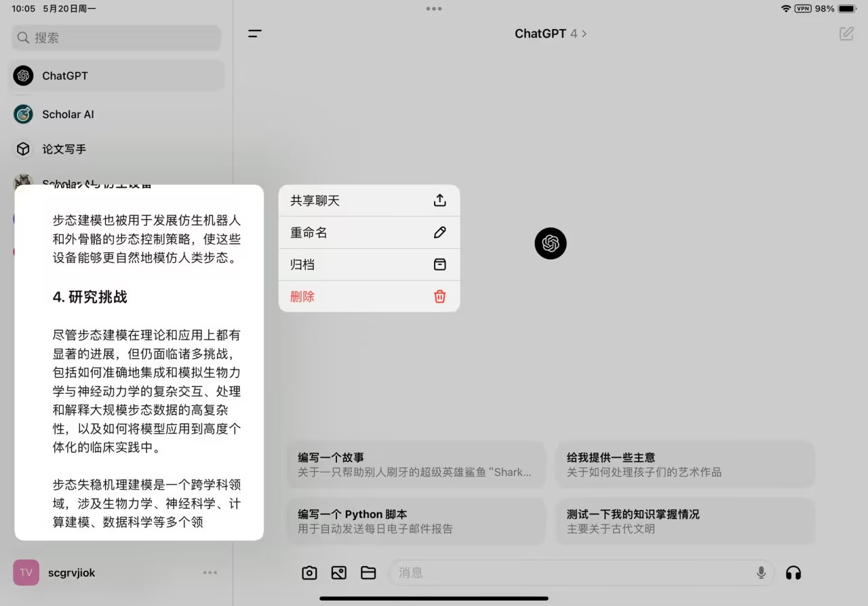This screenshot has width=868, height=606.
Task: Tap the microphone icon for voice dictation
Action: pos(761,573)
